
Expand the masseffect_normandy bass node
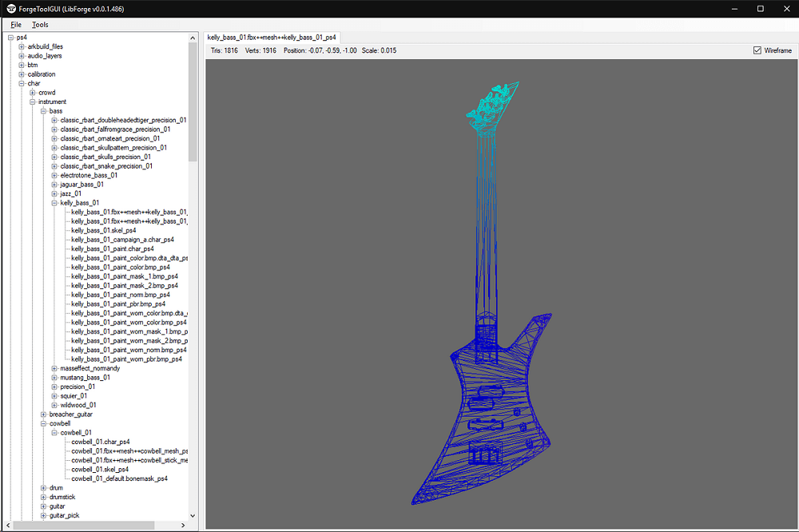coord(54,368)
